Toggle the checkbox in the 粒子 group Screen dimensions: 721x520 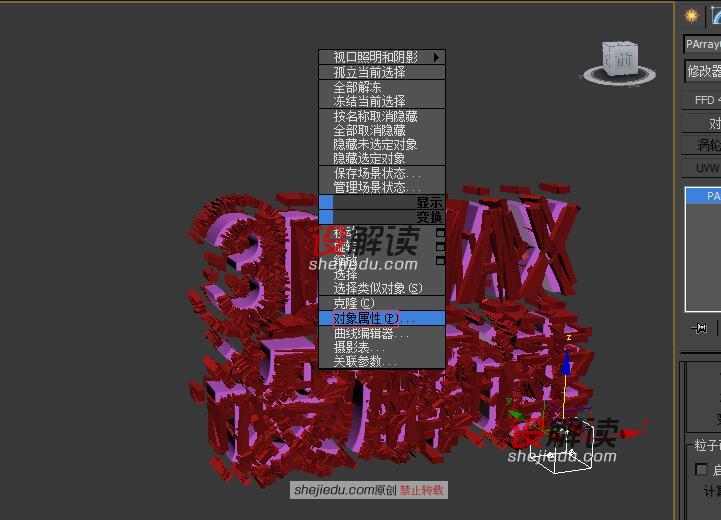click(701, 469)
